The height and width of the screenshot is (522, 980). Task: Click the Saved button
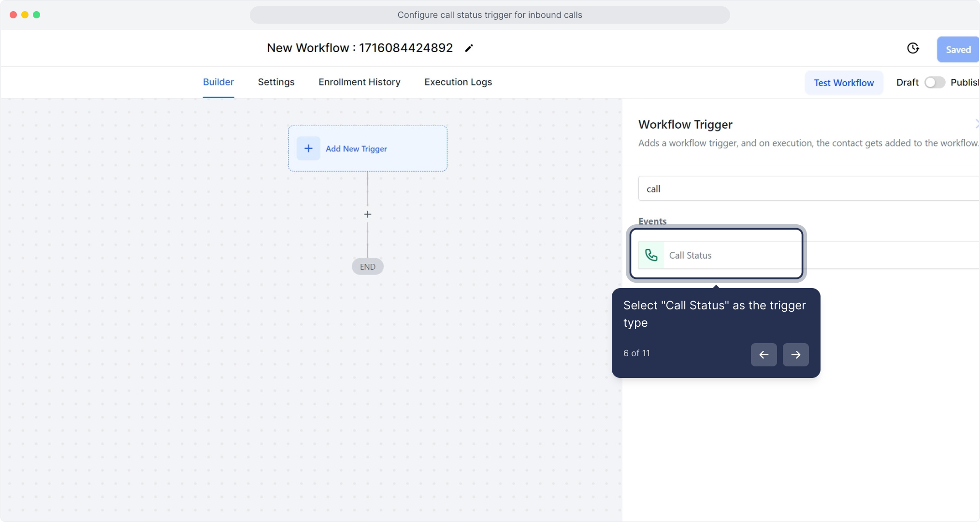(958, 49)
